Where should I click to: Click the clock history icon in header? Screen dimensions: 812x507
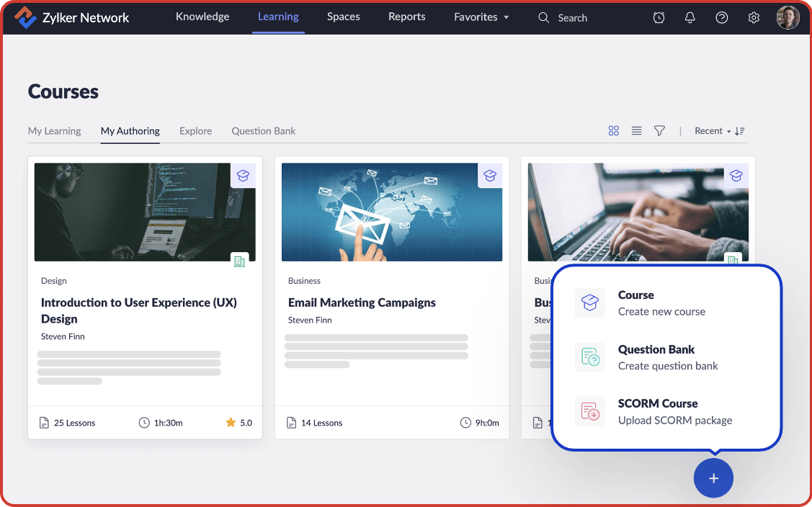pos(659,18)
